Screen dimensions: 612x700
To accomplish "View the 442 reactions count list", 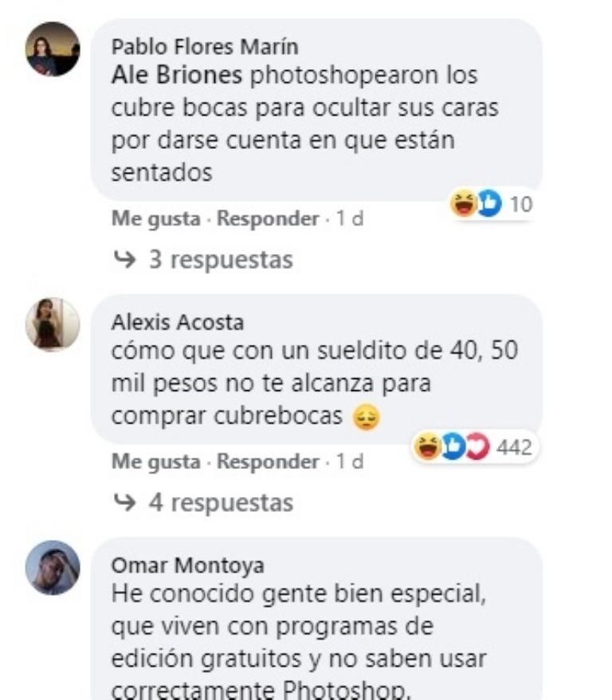I will pyautogui.click(x=514, y=447).
